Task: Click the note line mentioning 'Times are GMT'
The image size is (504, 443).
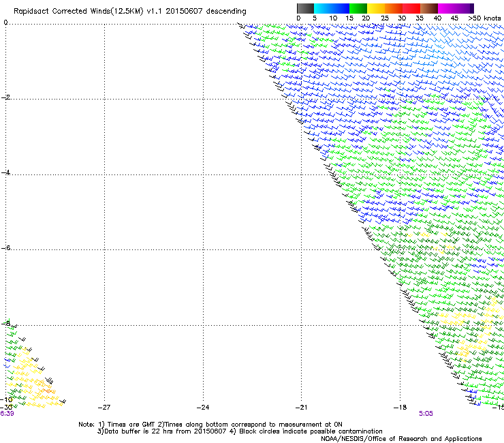Action: tap(210, 425)
